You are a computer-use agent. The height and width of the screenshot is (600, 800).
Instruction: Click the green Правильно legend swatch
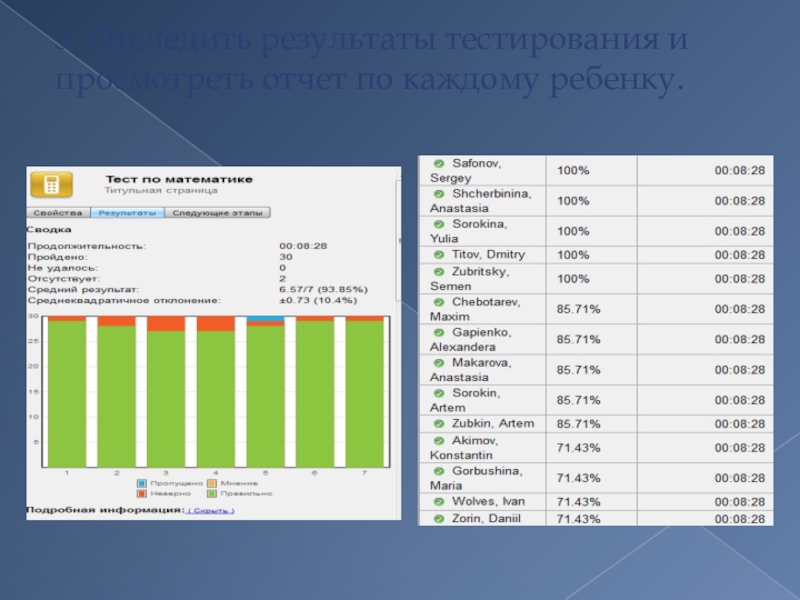point(212,493)
